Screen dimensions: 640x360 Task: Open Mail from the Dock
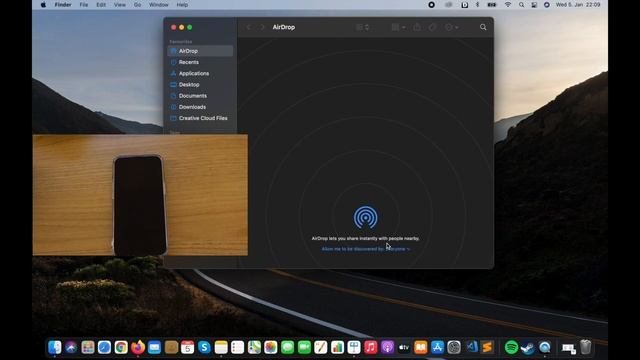tap(154, 347)
